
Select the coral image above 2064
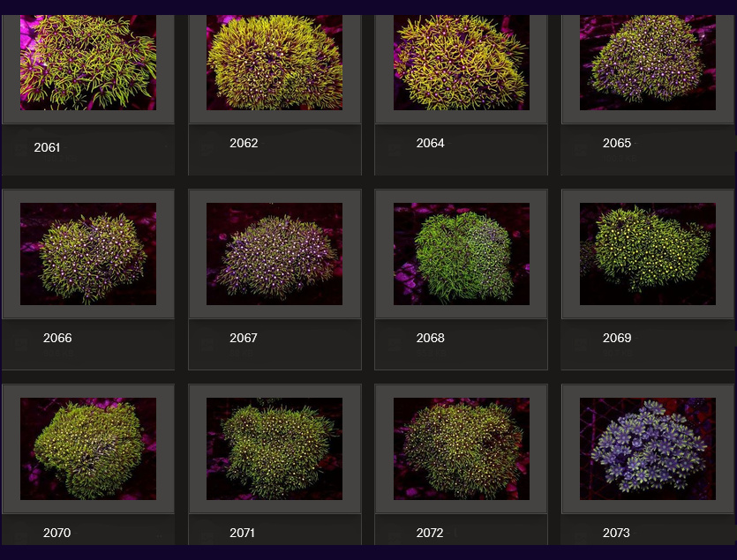pos(462,63)
